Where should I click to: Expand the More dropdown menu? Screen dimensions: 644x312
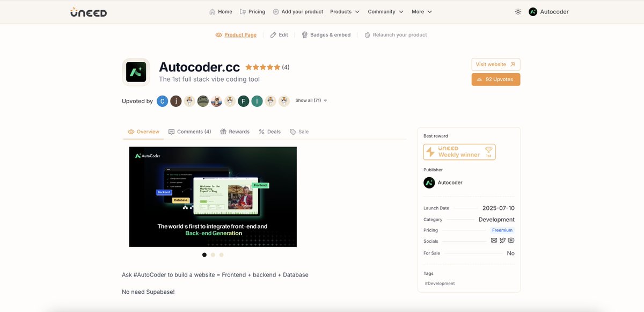422,12
